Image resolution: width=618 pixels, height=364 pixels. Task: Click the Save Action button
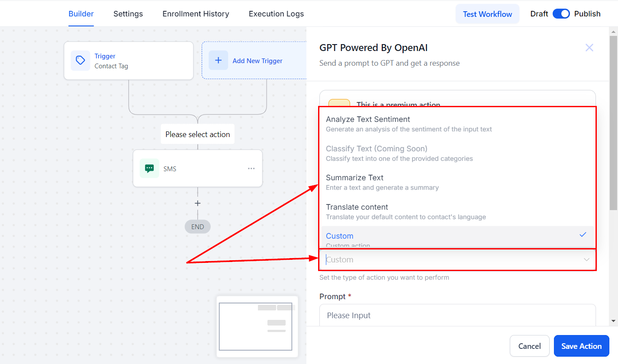581,346
